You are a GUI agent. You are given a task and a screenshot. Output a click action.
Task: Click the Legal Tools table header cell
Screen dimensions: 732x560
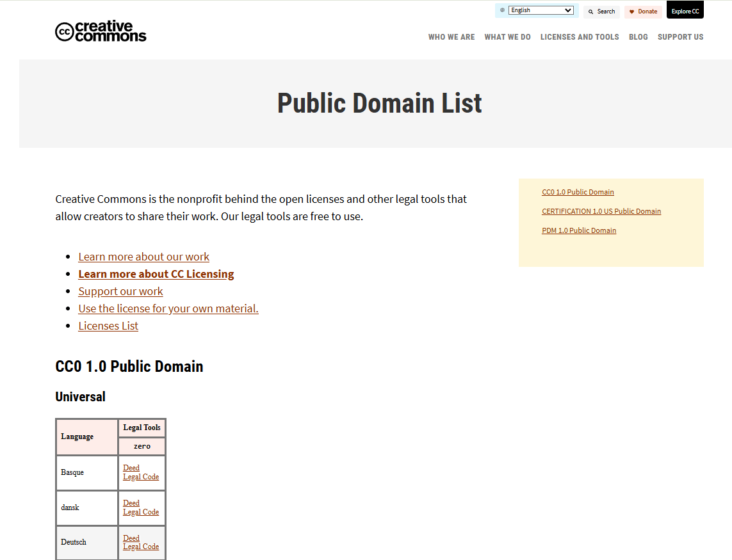[142, 428]
